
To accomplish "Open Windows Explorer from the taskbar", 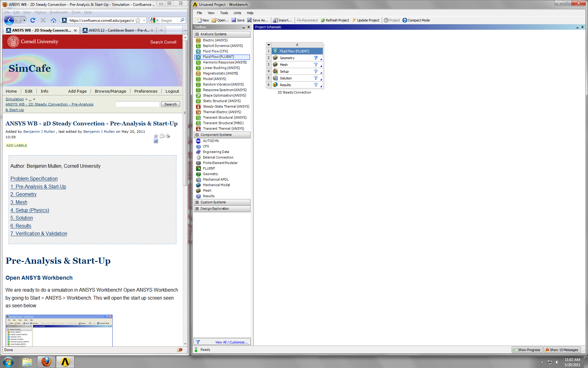I will (x=27, y=362).
